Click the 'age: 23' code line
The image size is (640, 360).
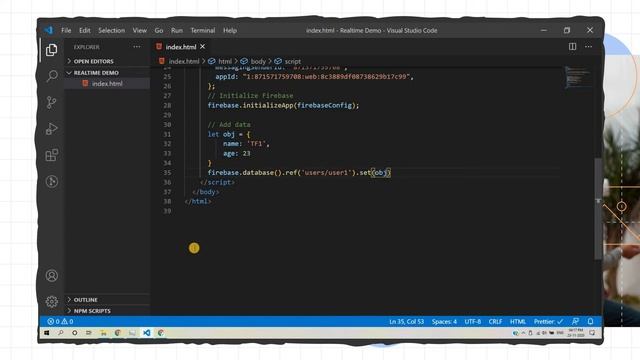click(237, 153)
